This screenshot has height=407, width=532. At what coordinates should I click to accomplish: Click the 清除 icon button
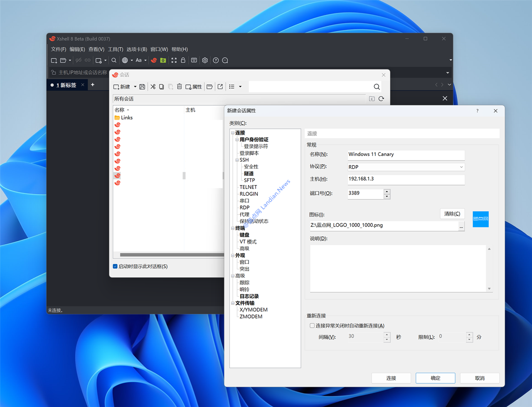click(x=452, y=214)
